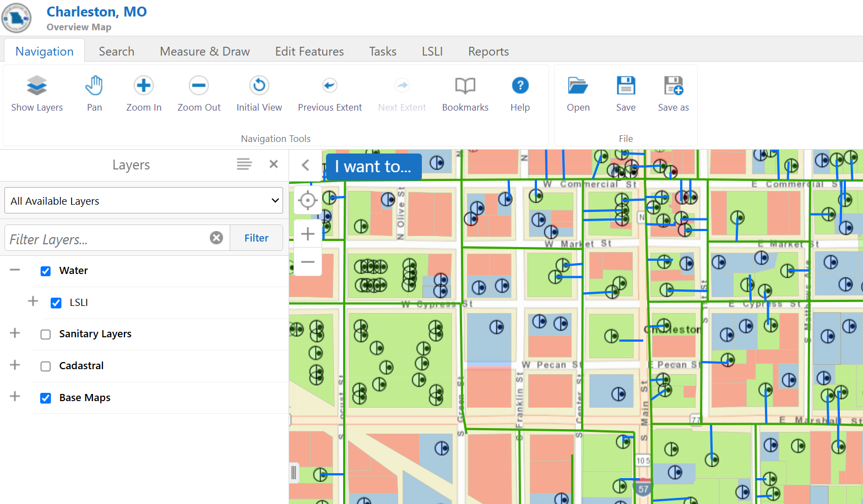This screenshot has width=863, height=504.
Task: Turn on the Cadastral layer checkbox
Action: tap(46, 366)
